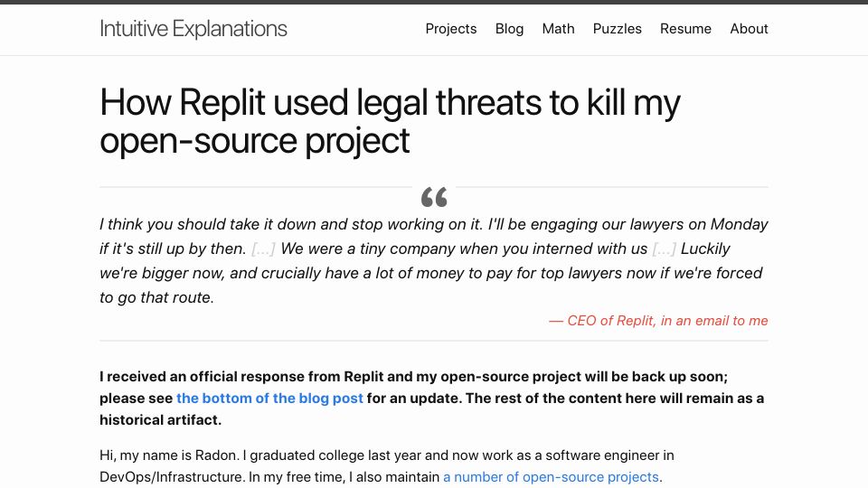868x488 pixels.
Task: Go to the Blog page
Action: point(509,29)
